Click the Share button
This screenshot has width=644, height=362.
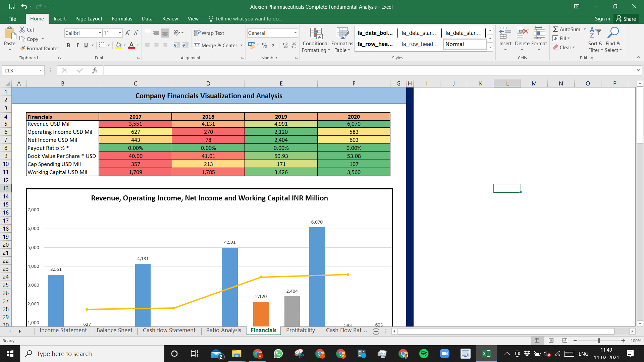click(x=626, y=19)
